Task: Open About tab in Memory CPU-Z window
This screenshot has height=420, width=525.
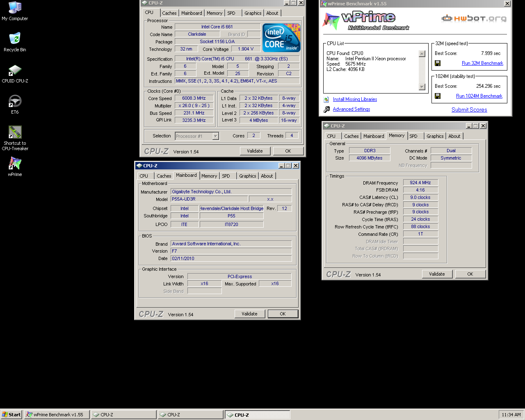Action: coord(454,136)
